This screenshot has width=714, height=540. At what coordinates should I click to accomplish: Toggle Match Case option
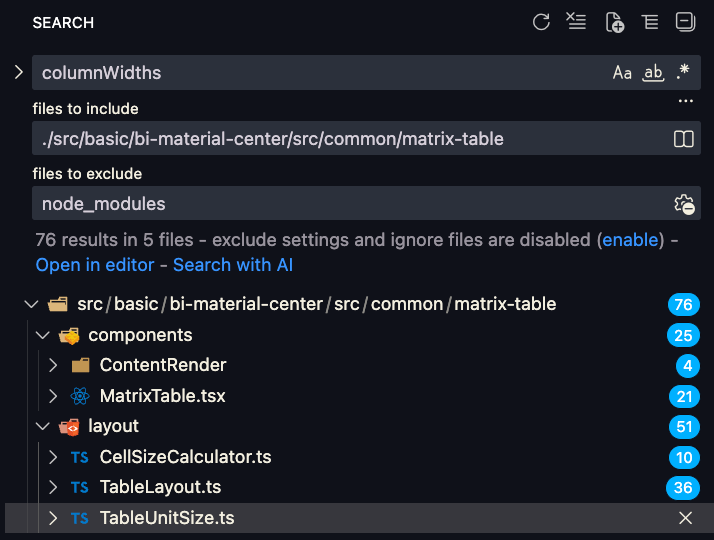(622, 72)
